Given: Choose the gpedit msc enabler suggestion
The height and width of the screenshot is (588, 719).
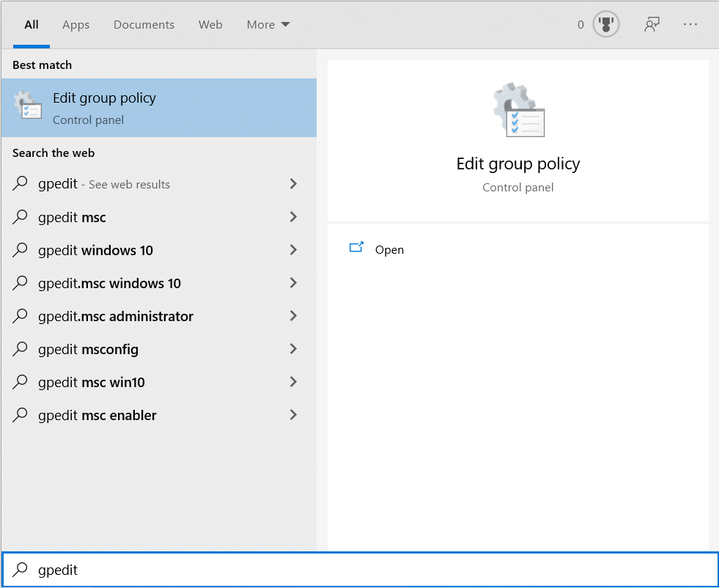Looking at the screenshot, I should 97,415.
